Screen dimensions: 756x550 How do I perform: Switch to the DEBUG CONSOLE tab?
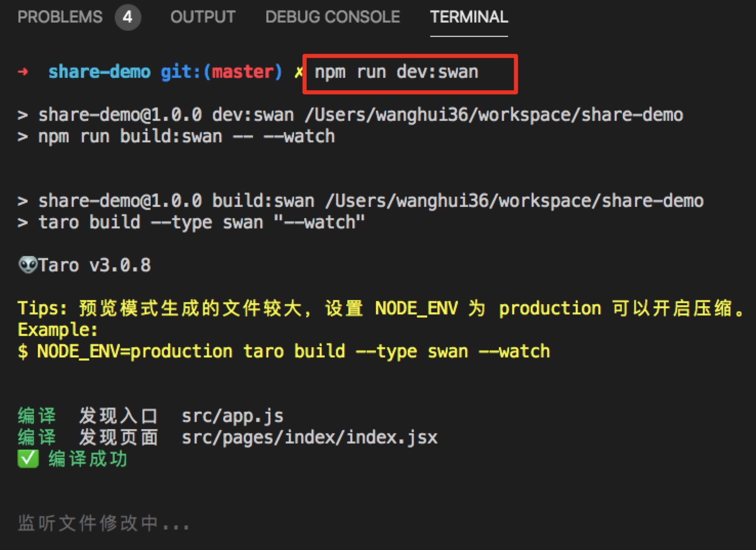tap(332, 17)
